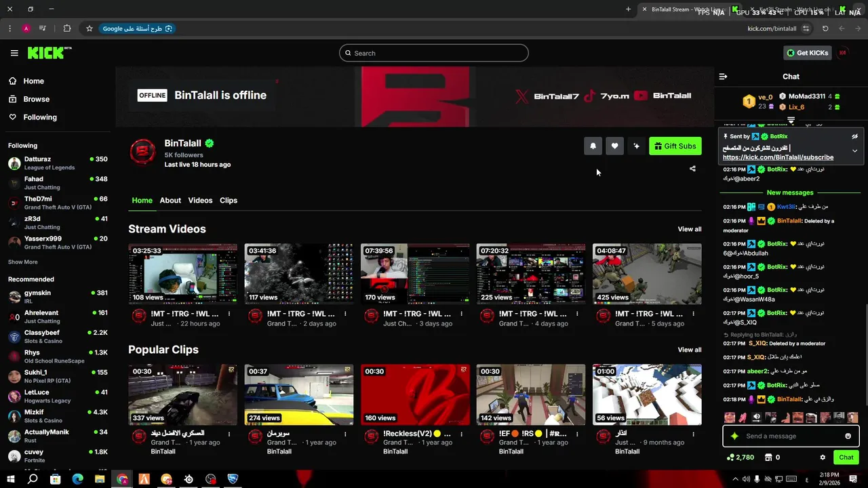Open the user profile avatar menu
The image size is (868, 488).
(843, 53)
